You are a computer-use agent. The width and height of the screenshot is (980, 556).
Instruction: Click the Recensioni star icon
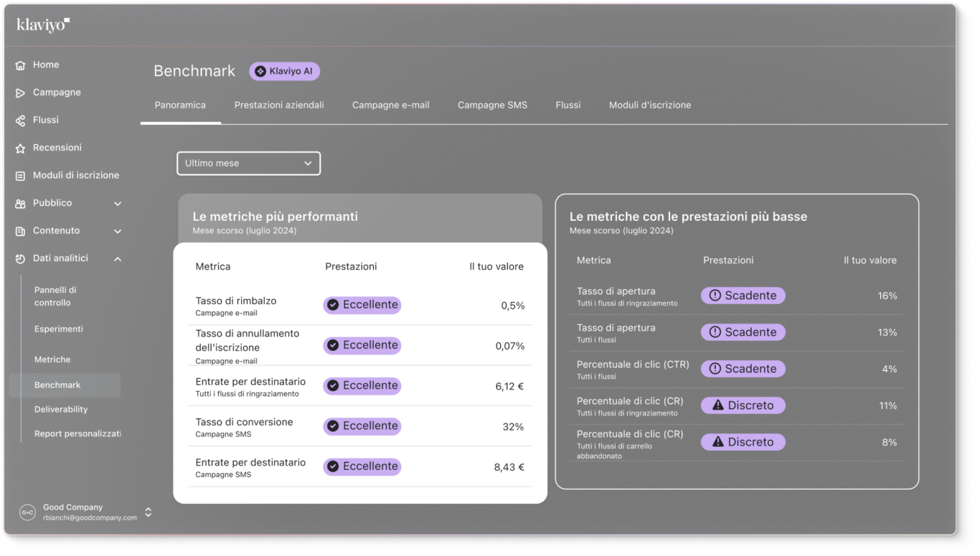tap(20, 148)
